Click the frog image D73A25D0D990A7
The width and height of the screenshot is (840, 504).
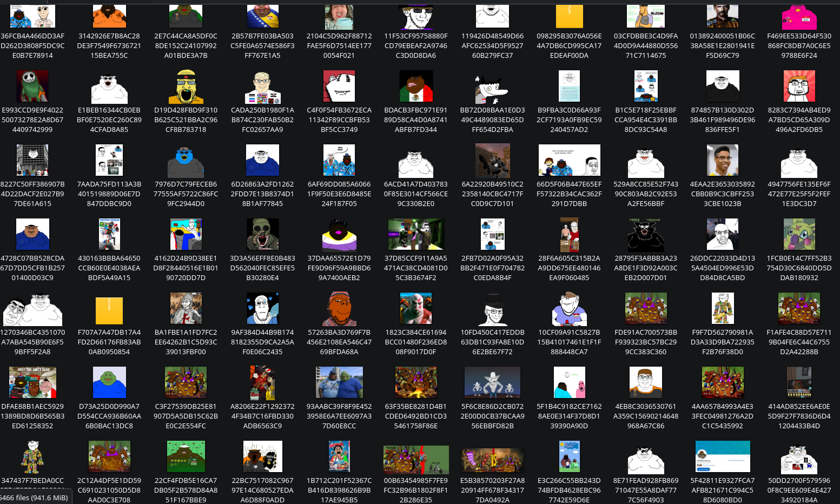pos(109,382)
